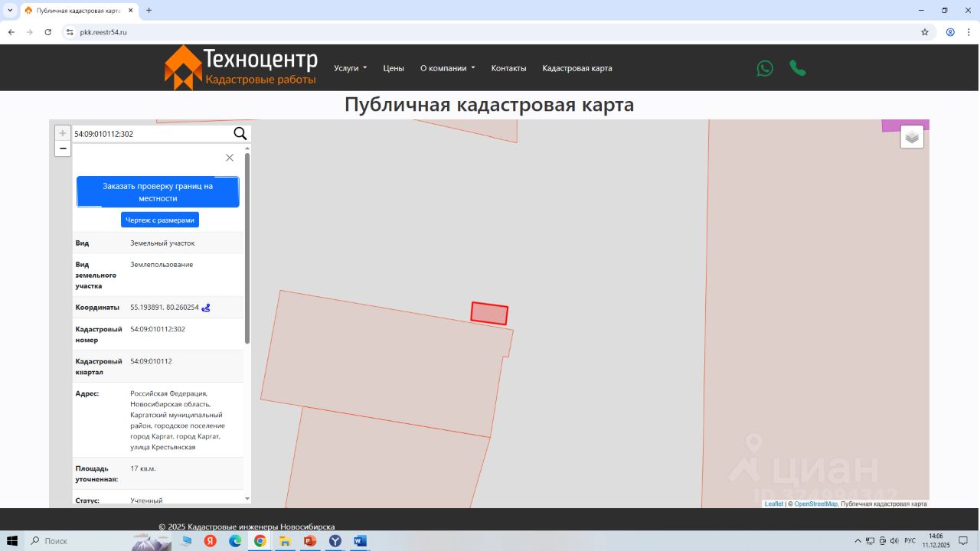Close the parcel info panel
Image resolution: width=980 pixels, height=551 pixels.
click(230, 158)
